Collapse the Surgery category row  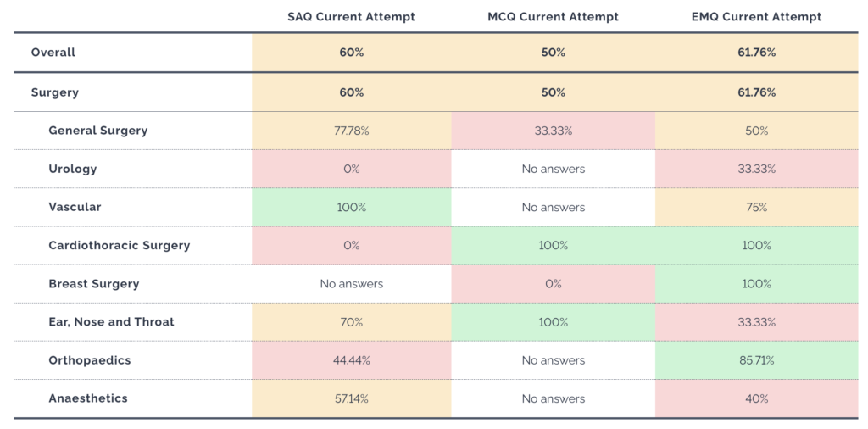54,92
